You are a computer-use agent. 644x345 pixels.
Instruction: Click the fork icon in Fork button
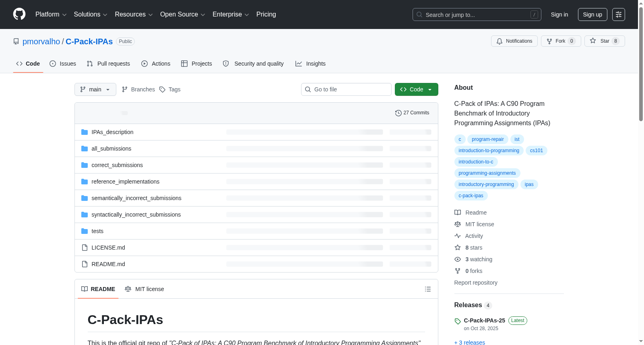[549, 41]
